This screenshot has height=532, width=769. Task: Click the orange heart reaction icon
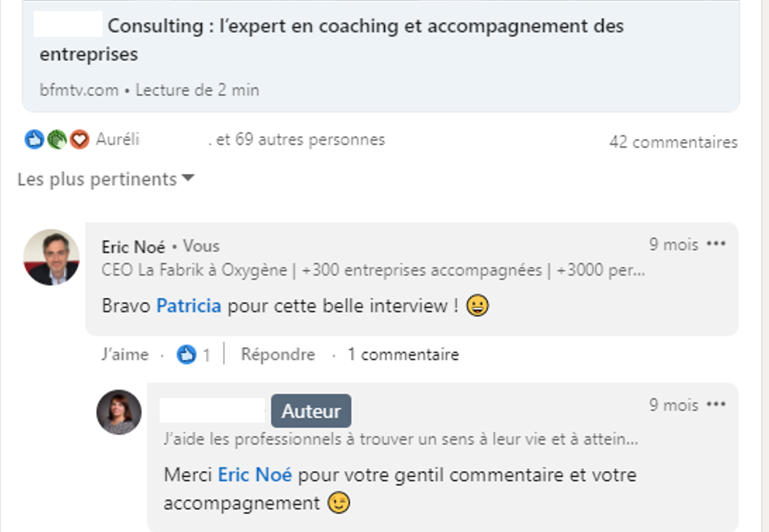(79, 140)
